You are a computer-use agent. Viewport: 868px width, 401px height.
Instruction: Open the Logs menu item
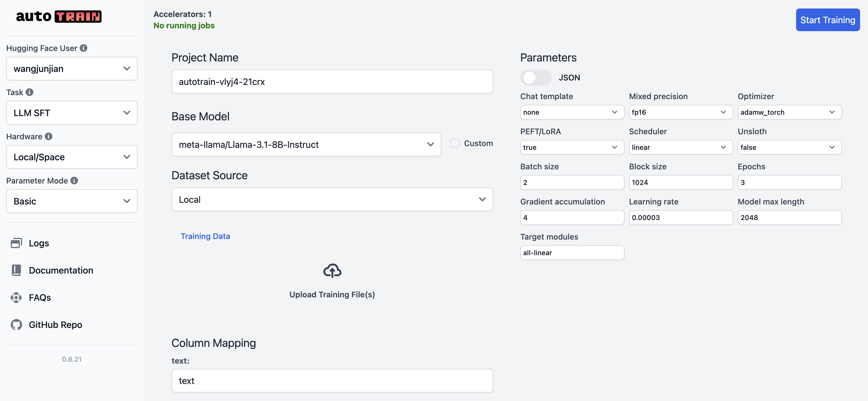(x=39, y=243)
